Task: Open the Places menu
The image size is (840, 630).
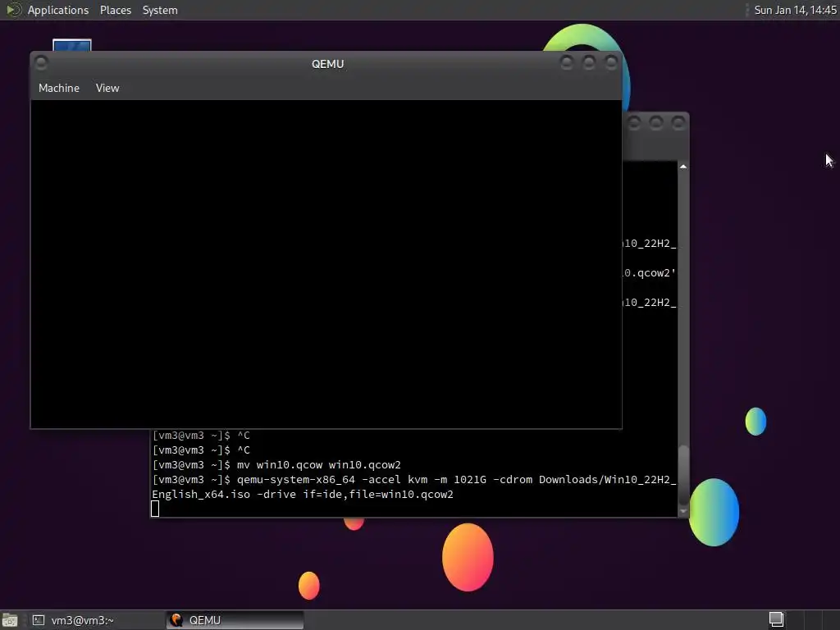Action: pyautogui.click(x=115, y=10)
